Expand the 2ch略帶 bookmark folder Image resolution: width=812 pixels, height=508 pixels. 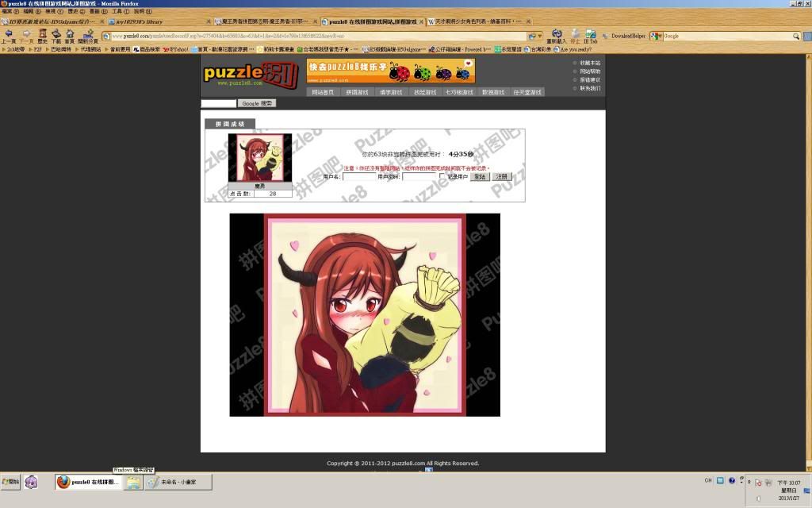point(13,49)
